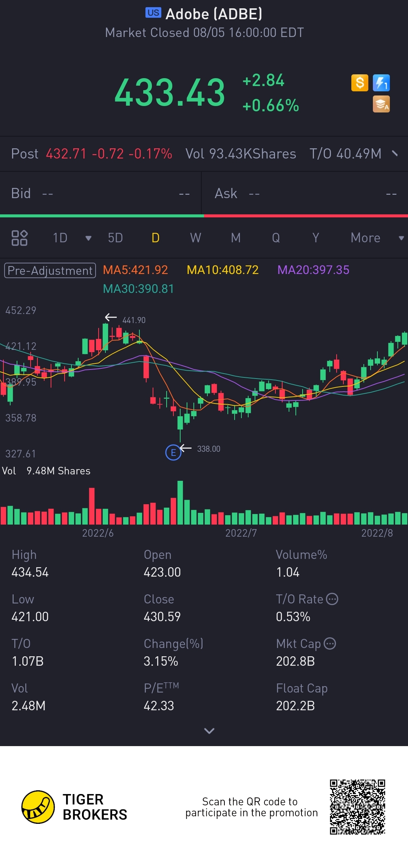This screenshot has width=408, height=868.
Task: Tap the Vol 2.48M value
Action: tap(28, 706)
